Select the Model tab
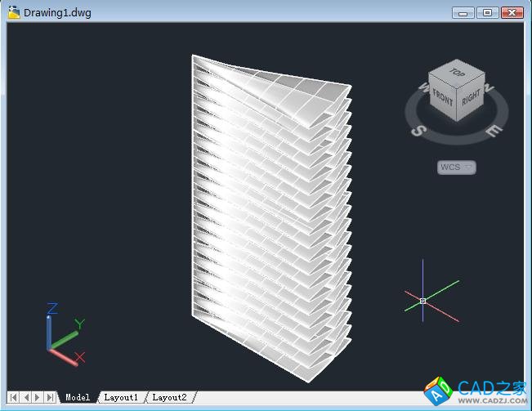 pyautogui.click(x=78, y=397)
